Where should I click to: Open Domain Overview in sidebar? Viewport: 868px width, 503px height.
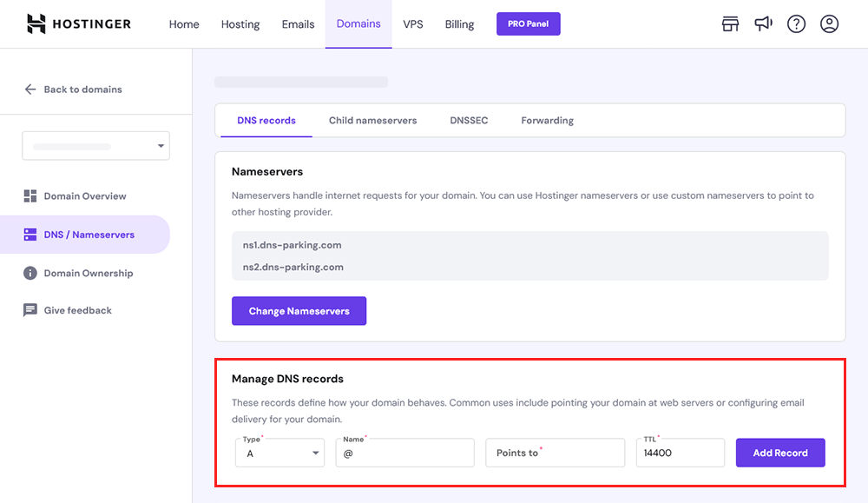(x=85, y=196)
